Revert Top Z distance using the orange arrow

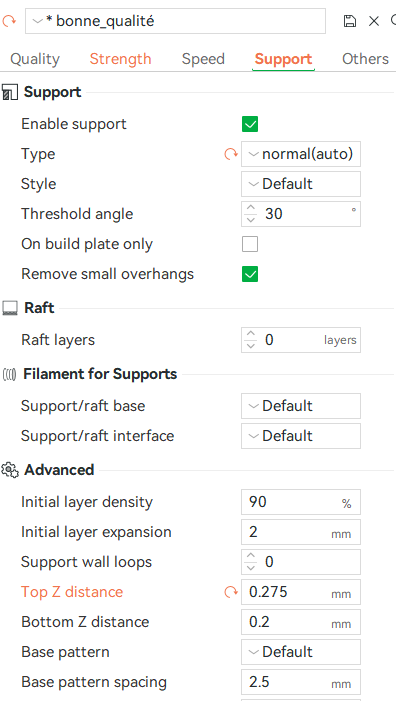pos(231,592)
